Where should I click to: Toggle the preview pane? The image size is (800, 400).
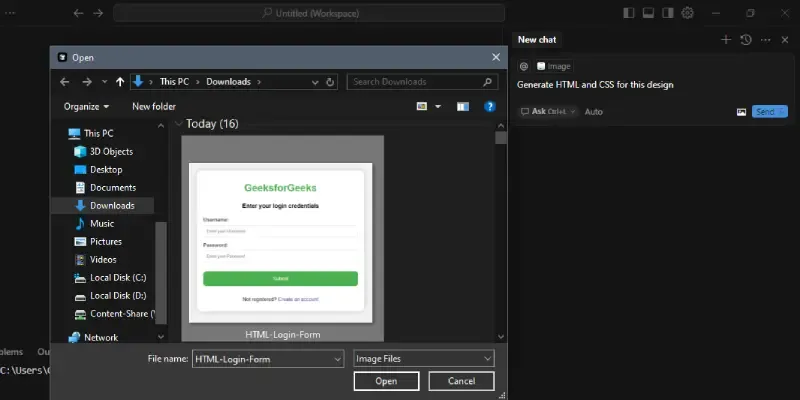(x=463, y=107)
